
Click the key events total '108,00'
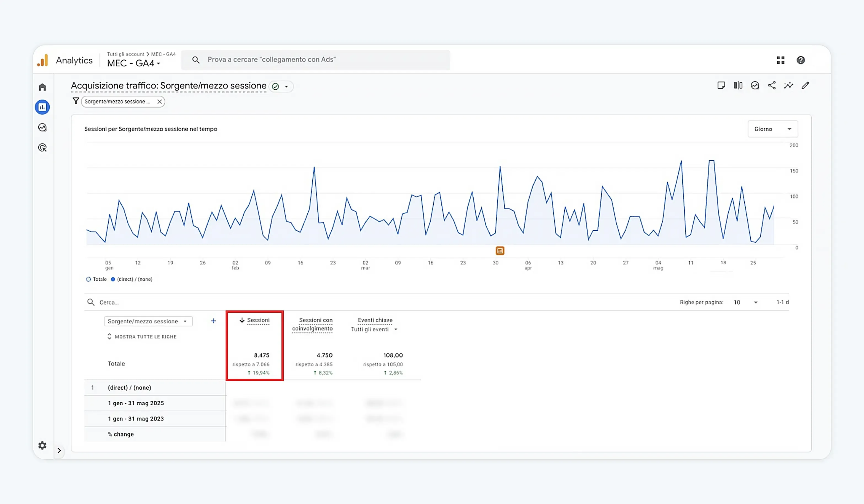(x=393, y=355)
